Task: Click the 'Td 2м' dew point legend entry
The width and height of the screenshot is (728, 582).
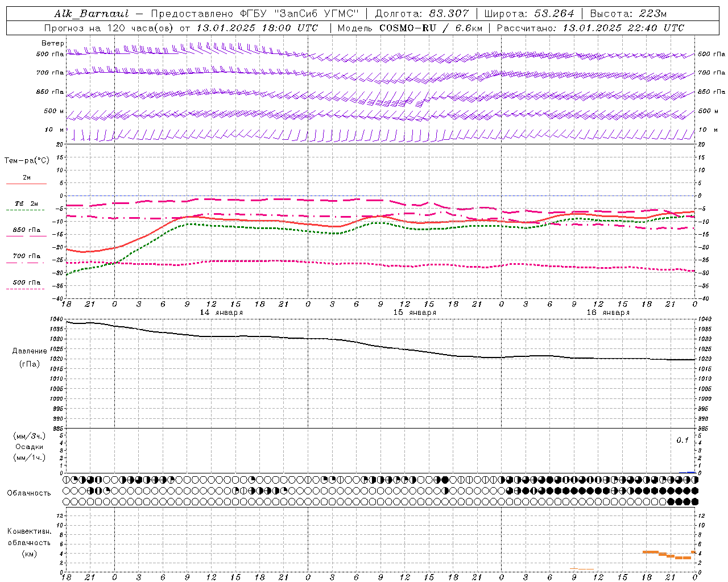Action: (27, 203)
